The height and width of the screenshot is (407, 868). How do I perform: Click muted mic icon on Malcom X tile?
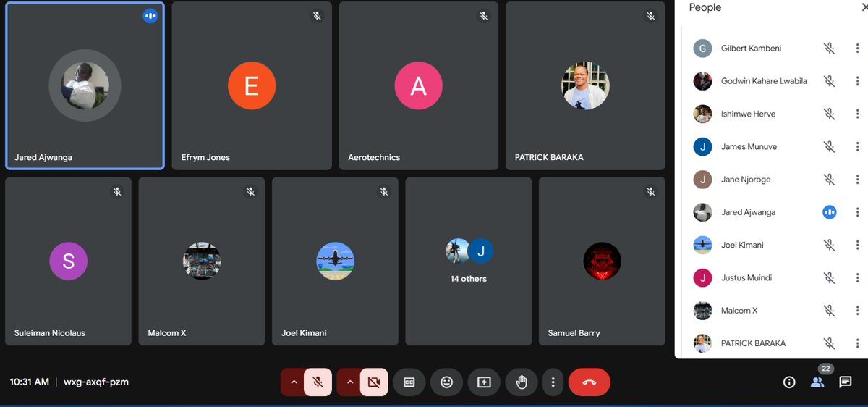(x=250, y=191)
